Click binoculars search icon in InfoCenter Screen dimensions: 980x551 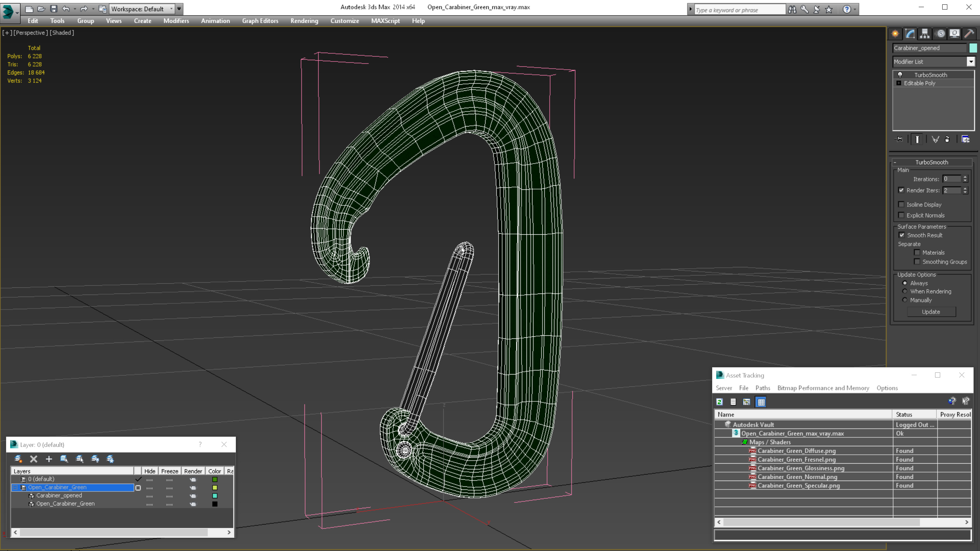792,10
